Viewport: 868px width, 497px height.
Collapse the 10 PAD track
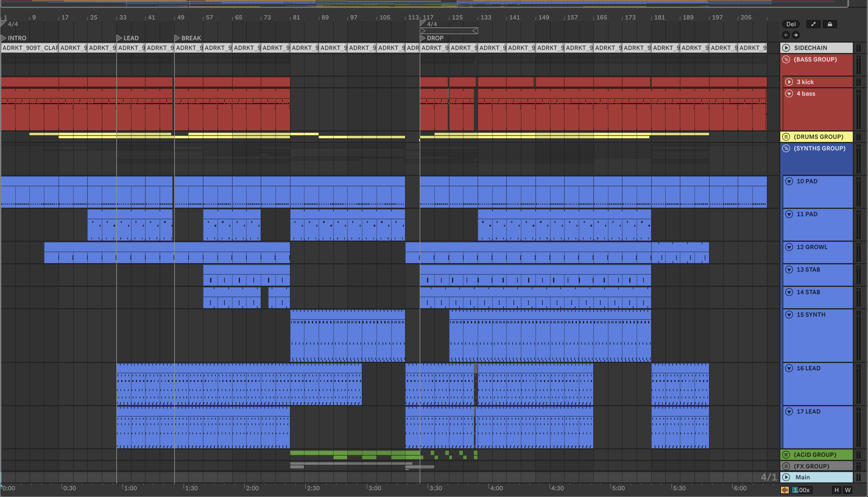click(x=789, y=181)
